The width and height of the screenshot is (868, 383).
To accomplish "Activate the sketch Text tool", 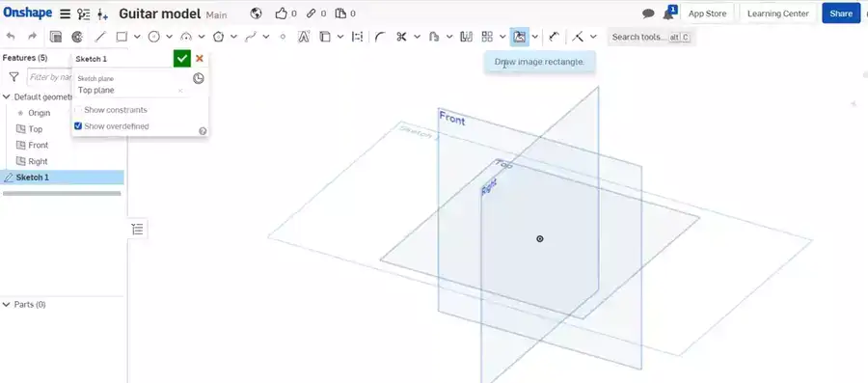I will tap(304, 37).
